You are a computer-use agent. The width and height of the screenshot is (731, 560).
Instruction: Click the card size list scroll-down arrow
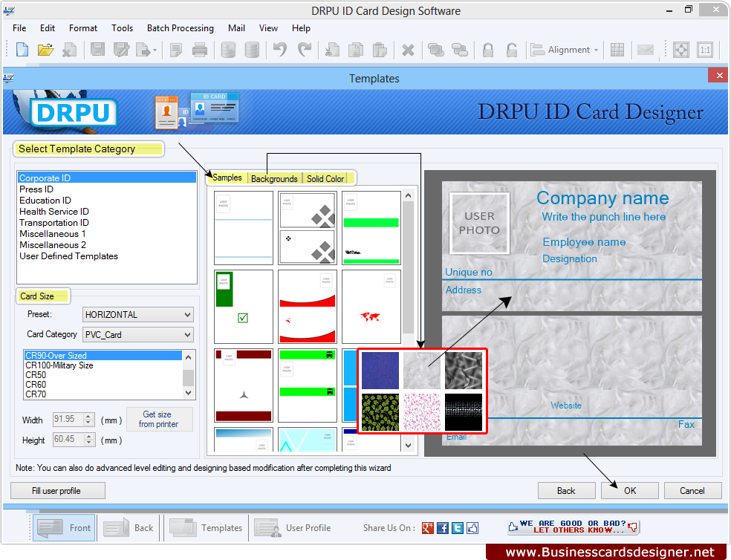(x=189, y=393)
